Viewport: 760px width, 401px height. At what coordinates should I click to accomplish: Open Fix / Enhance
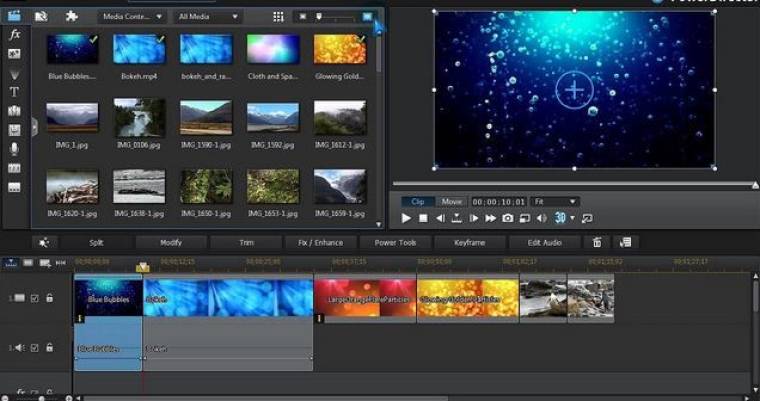(x=320, y=242)
